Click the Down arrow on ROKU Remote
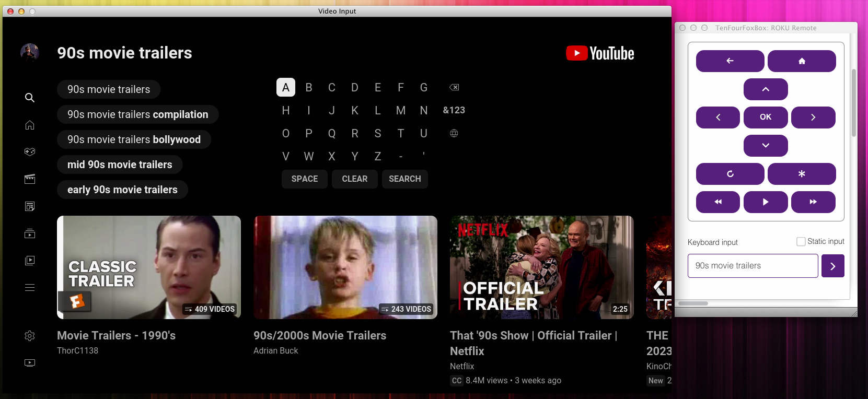Viewport: 868px width, 399px height. (766, 146)
